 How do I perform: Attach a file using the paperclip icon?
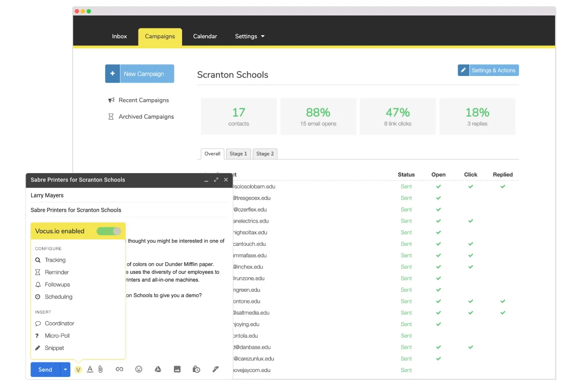pyautogui.click(x=100, y=369)
